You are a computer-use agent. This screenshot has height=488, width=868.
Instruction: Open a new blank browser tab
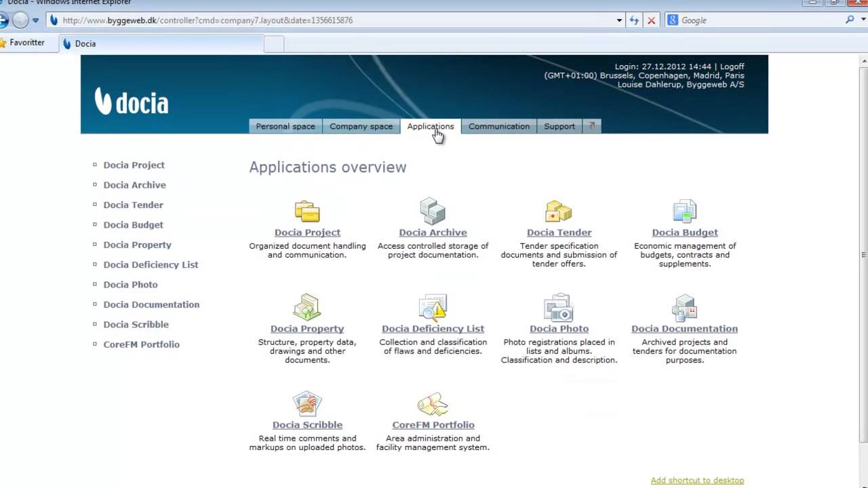pyautogui.click(x=274, y=44)
